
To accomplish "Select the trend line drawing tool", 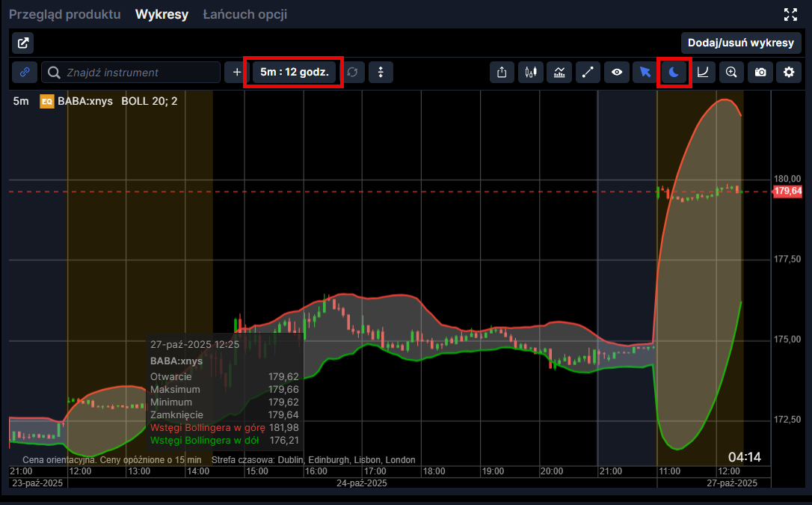I will [x=588, y=73].
